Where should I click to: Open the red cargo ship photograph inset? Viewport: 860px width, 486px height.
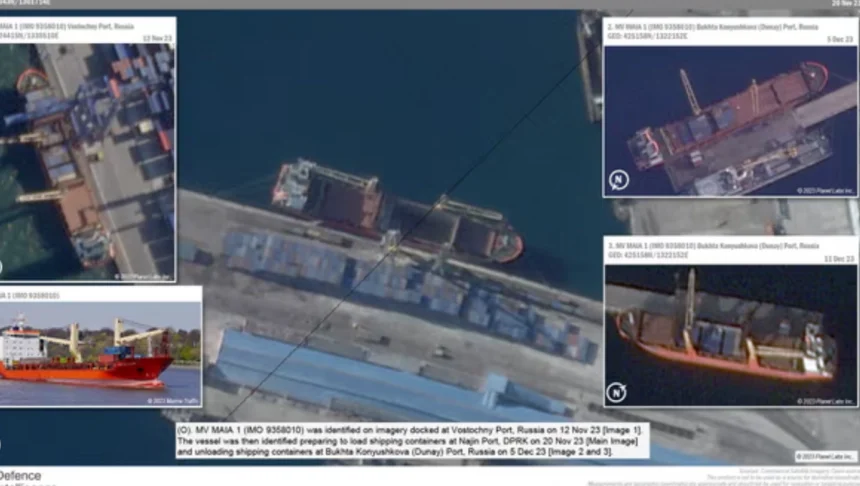tap(100, 354)
